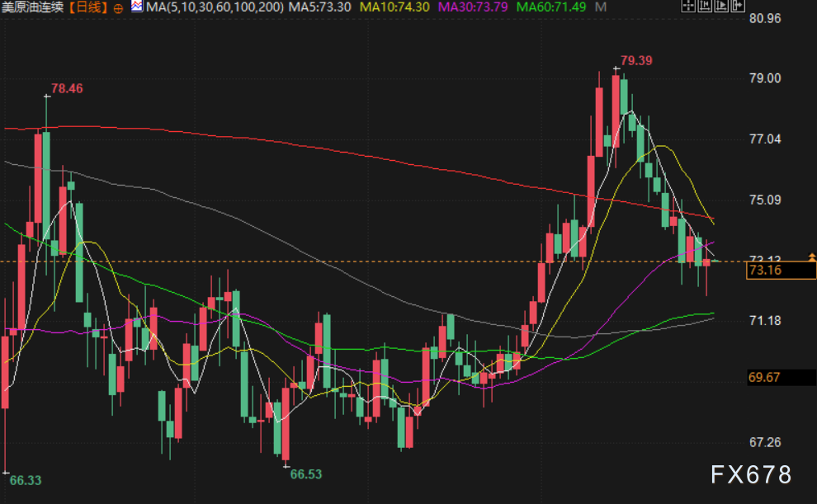The height and width of the screenshot is (504, 817).
Task: Click the 73.16 current price box
Action: coord(781,271)
